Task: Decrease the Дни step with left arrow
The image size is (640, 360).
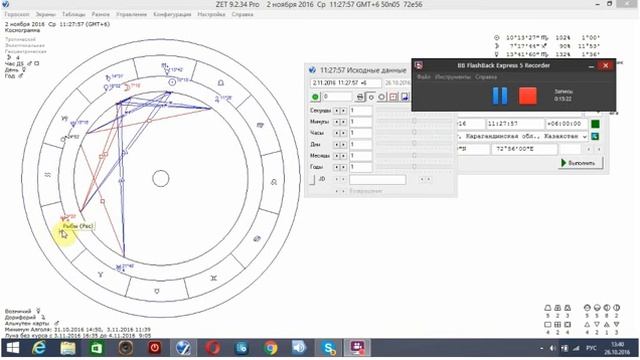Action: click(x=337, y=144)
